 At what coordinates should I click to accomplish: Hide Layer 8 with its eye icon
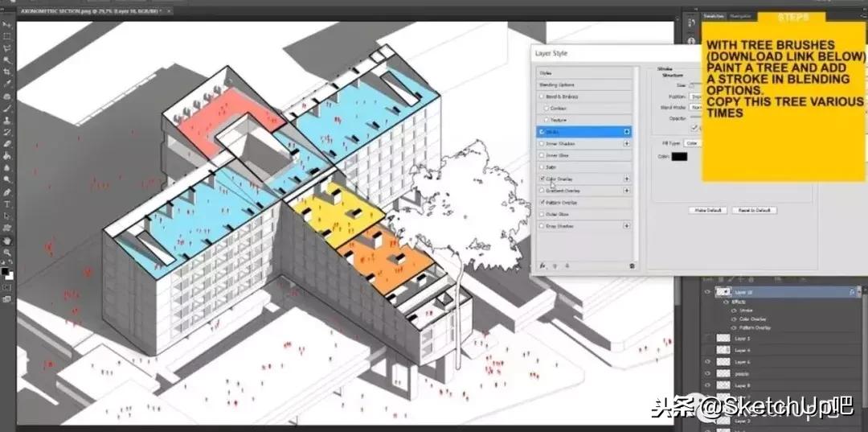point(707,385)
